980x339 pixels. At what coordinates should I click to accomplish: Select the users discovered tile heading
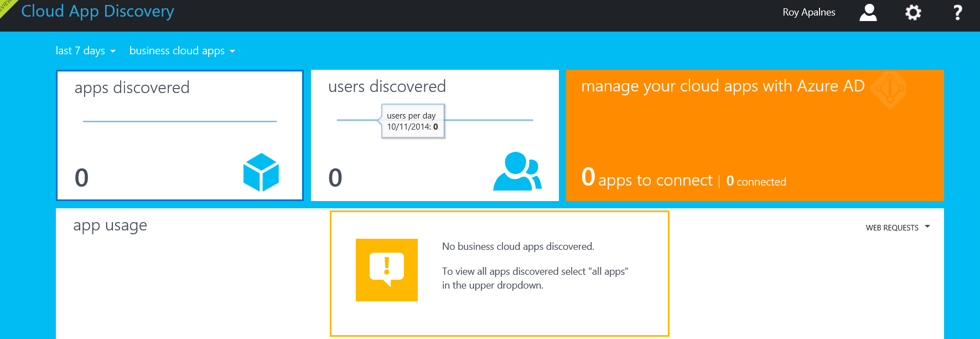tap(387, 87)
